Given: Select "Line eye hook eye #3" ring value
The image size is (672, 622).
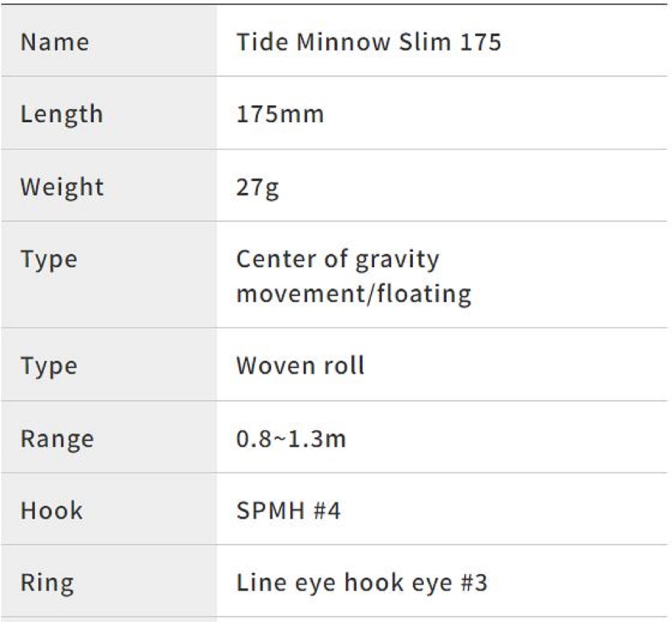Looking at the screenshot, I should tap(362, 583).
